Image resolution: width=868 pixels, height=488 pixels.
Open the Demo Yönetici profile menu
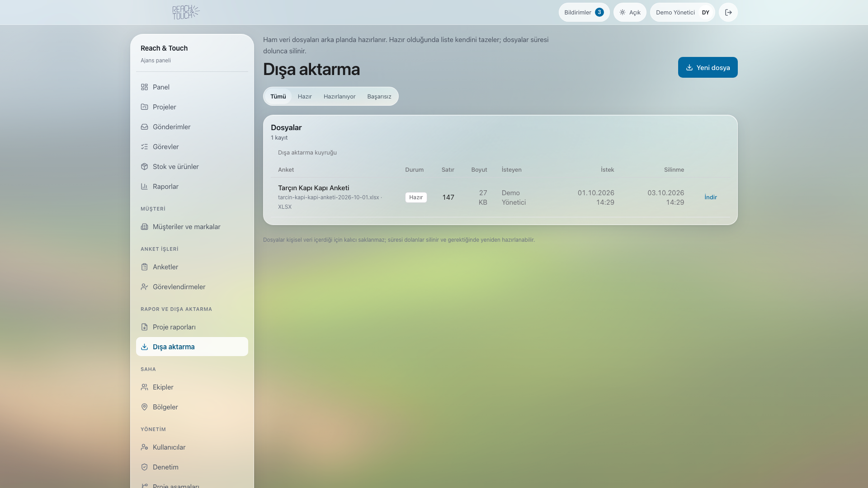tap(683, 12)
